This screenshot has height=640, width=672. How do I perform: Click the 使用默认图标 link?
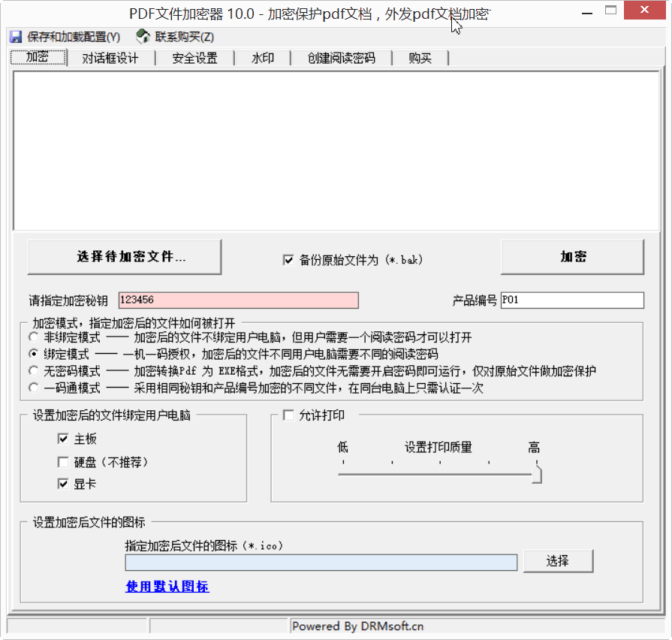(x=167, y=587)
